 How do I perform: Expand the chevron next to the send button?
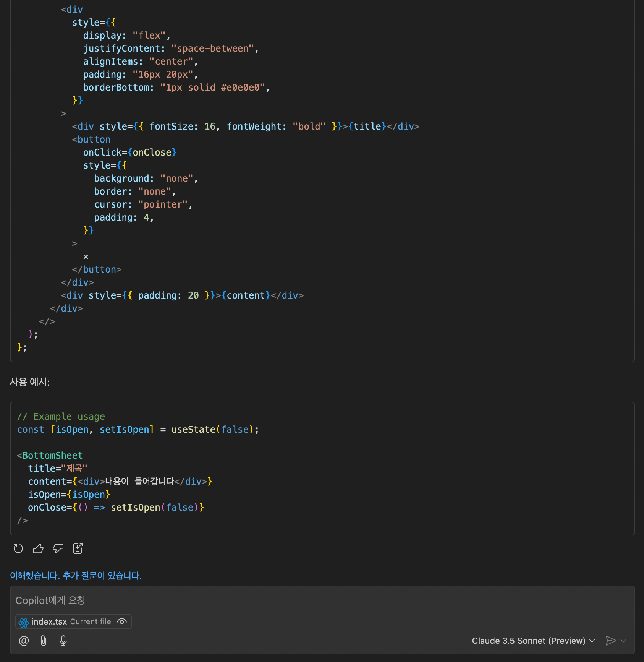point(624,641)
